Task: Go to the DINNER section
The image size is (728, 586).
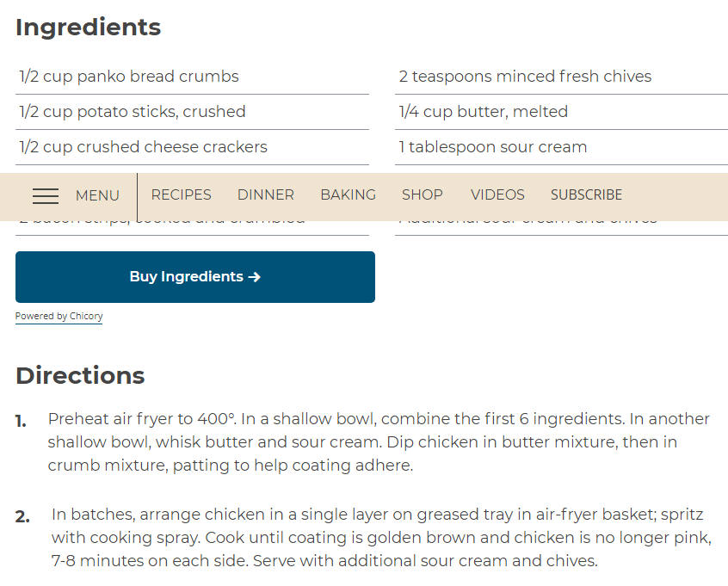Action: 266,194
